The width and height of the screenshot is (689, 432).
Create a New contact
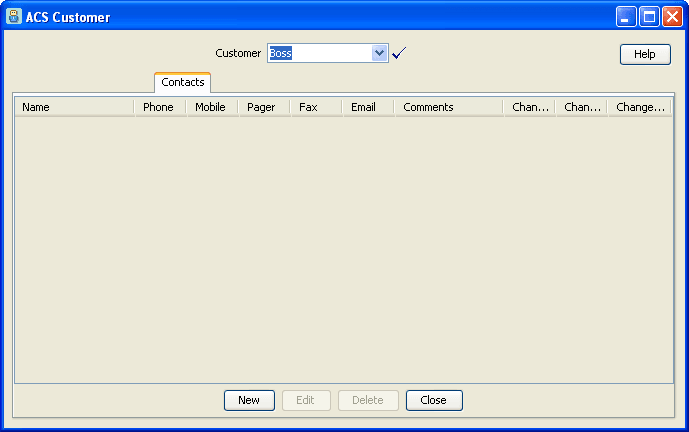[249, 400]
